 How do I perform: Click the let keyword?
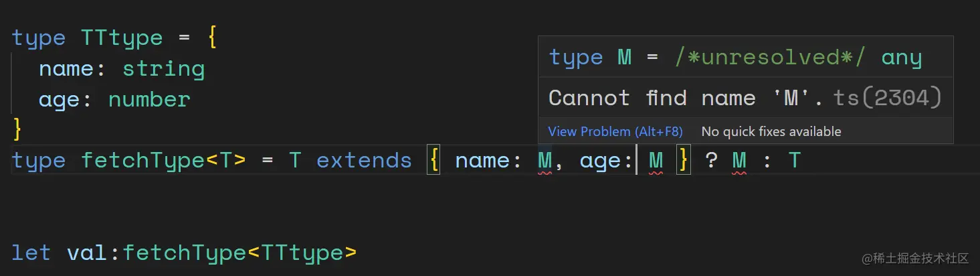click(31, 253)
